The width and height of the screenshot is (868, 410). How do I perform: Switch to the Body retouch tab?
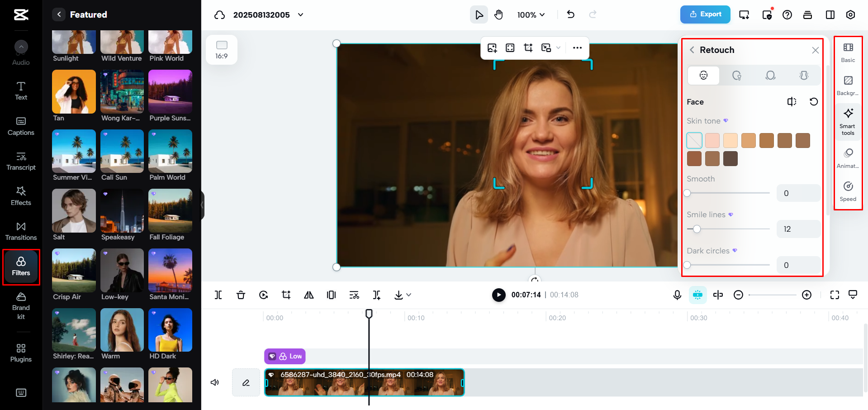click(804, 75)
